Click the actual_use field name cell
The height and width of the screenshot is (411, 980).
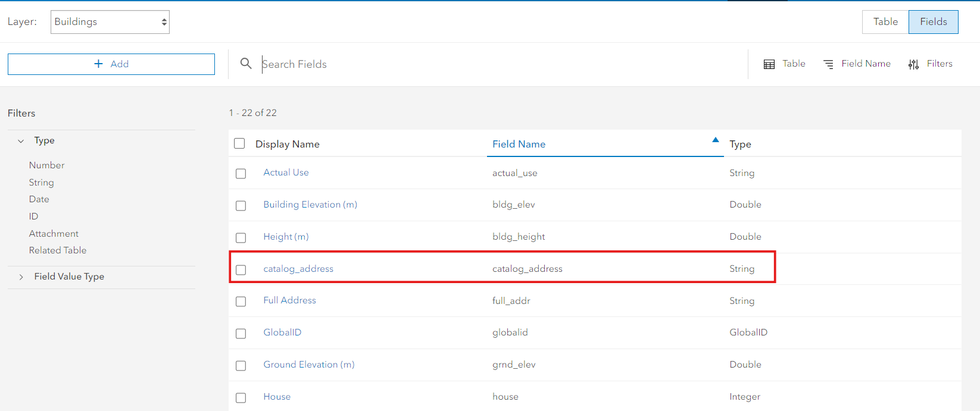point(514,173)
